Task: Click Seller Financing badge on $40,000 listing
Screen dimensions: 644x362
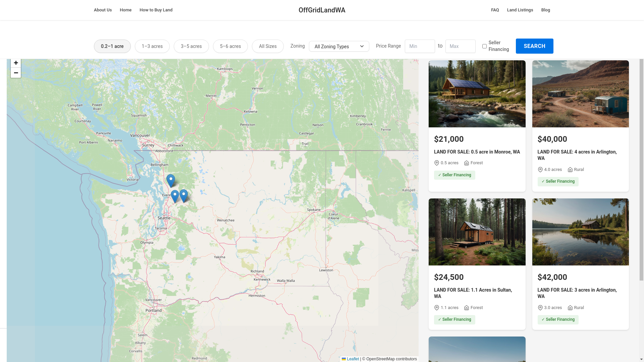Action: click(558, 182)
